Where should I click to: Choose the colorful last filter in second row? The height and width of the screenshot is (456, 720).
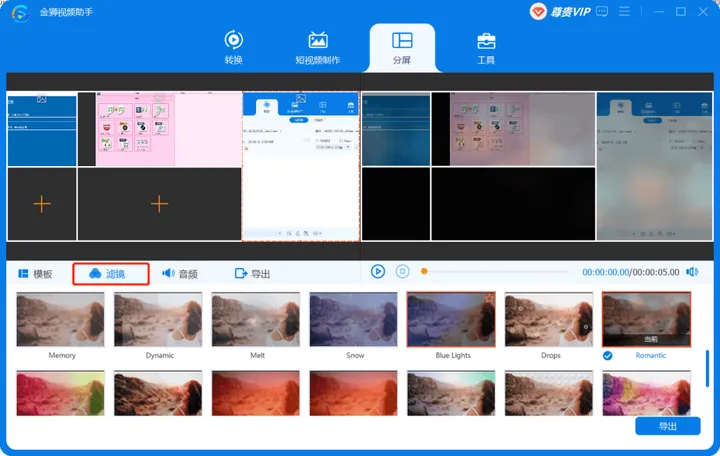647,393
